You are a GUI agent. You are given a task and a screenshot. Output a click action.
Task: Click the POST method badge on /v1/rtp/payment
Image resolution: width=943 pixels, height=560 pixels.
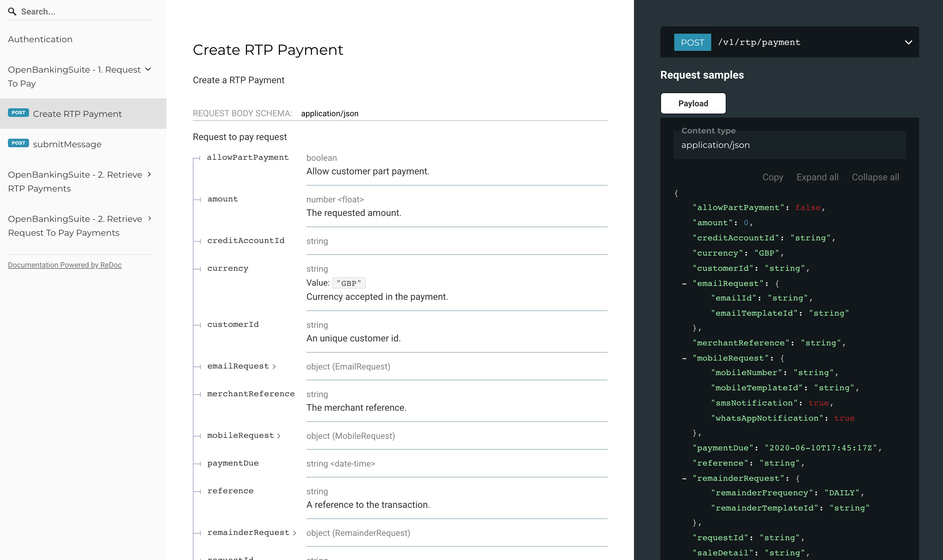pos(692,42)
